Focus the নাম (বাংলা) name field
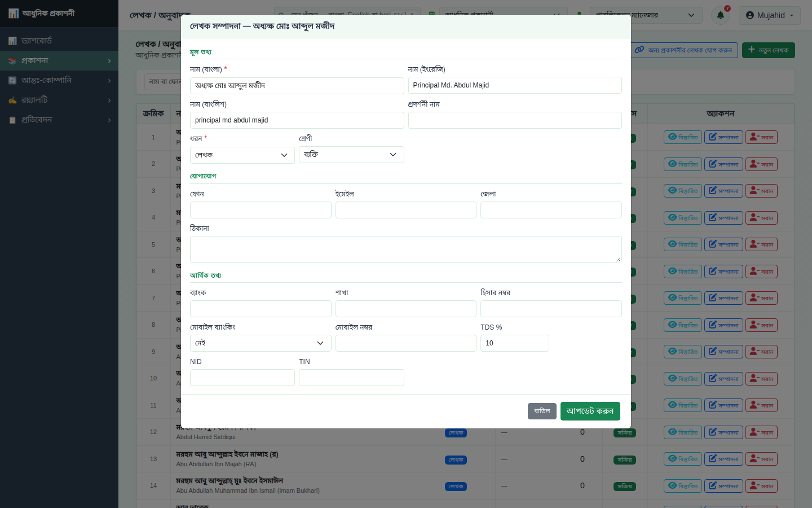Screen dimensions: 812x508 pyautogui.click(x=297, y=86)
